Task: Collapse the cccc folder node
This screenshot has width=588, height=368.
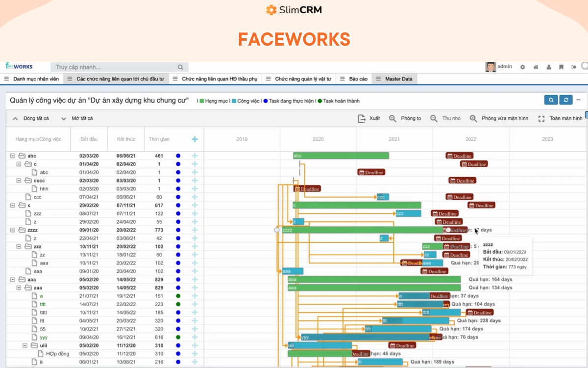Action: click(19, 181)
